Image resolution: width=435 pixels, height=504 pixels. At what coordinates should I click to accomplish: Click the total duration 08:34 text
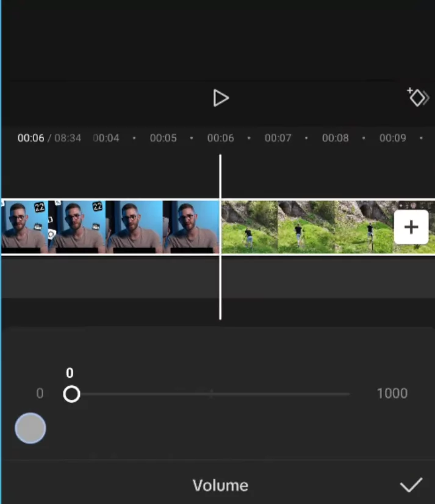coord(68,138)
